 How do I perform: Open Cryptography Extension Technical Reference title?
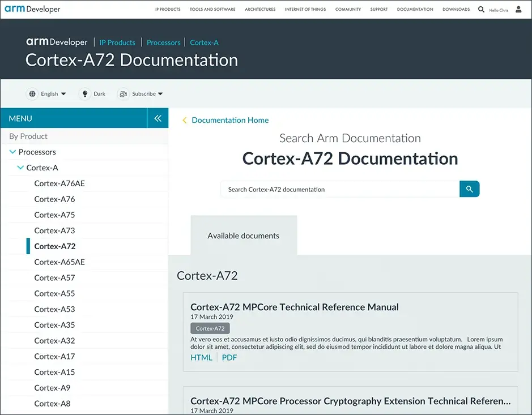pyautogui.click(x=351, y=401)
